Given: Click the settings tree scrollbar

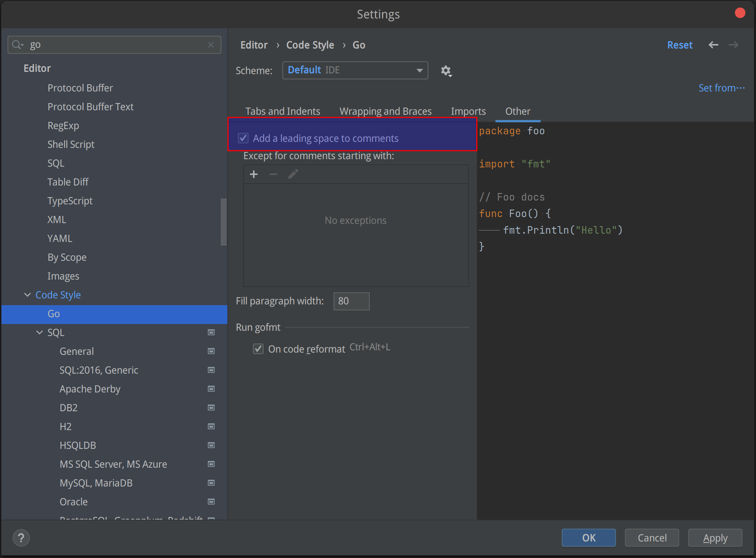Looking at the screenshot, I should [224, 222].
